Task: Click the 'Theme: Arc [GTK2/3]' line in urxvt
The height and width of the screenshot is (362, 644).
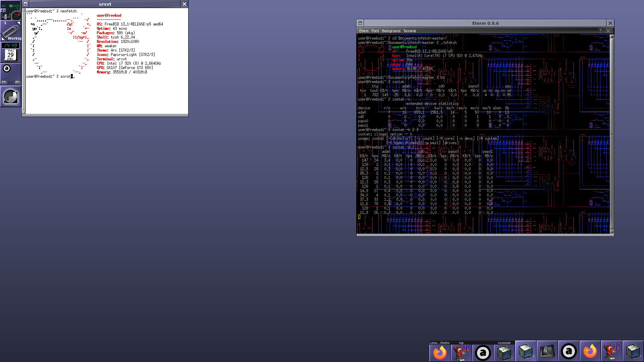Action: 116,50
